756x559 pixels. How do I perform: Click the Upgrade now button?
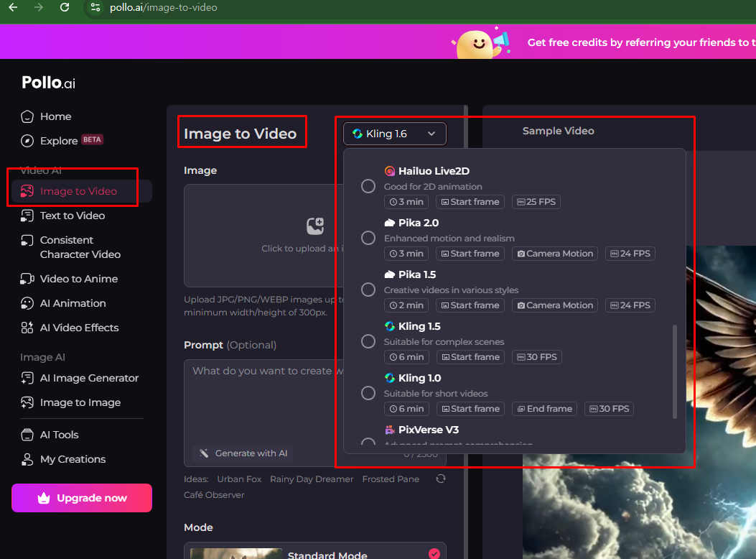click(x=82, y=498)
